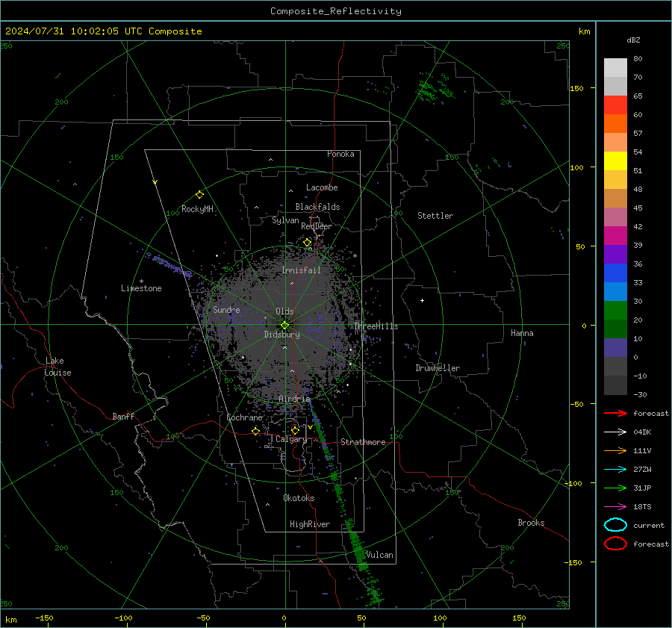
Task: Click the Brooks city label
Action: pos(531,523)
